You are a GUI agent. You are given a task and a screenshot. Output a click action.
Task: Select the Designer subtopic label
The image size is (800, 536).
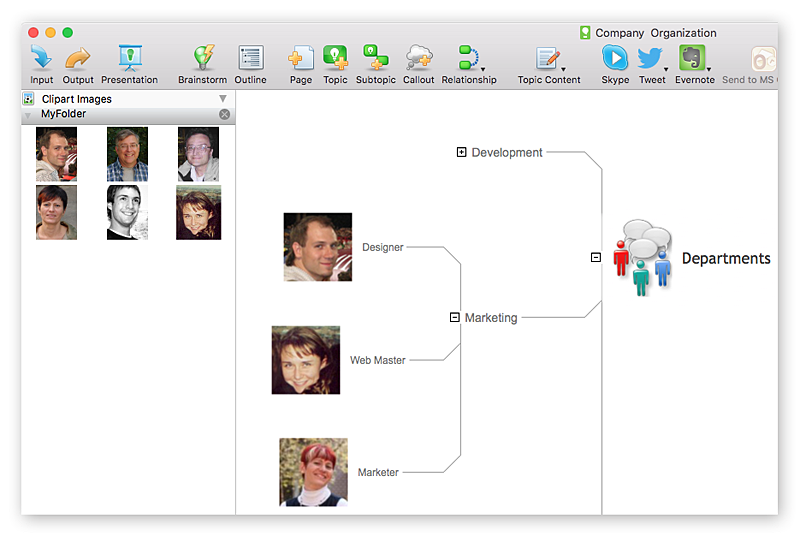point(383,247)
